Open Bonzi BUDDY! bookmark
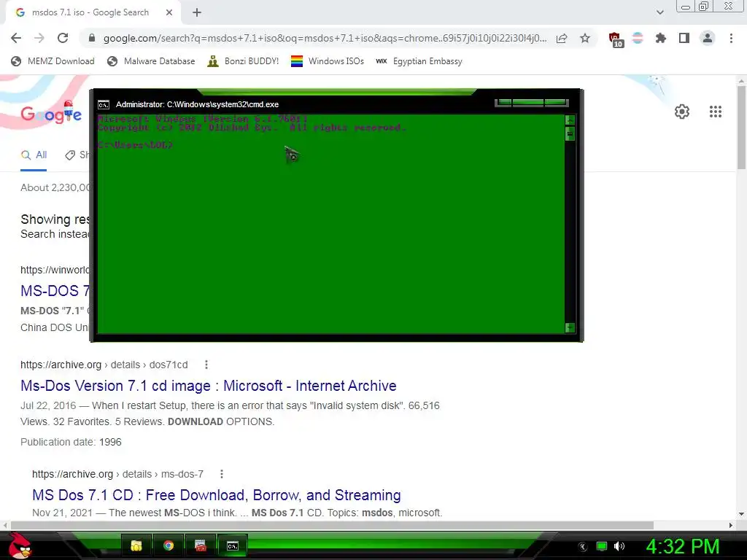 [243, 61]
